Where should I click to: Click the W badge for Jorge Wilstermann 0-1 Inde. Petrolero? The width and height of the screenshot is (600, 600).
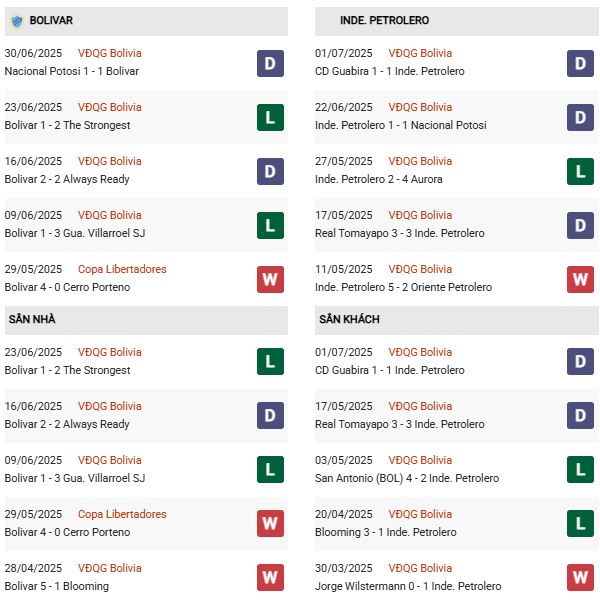[580, 578]
